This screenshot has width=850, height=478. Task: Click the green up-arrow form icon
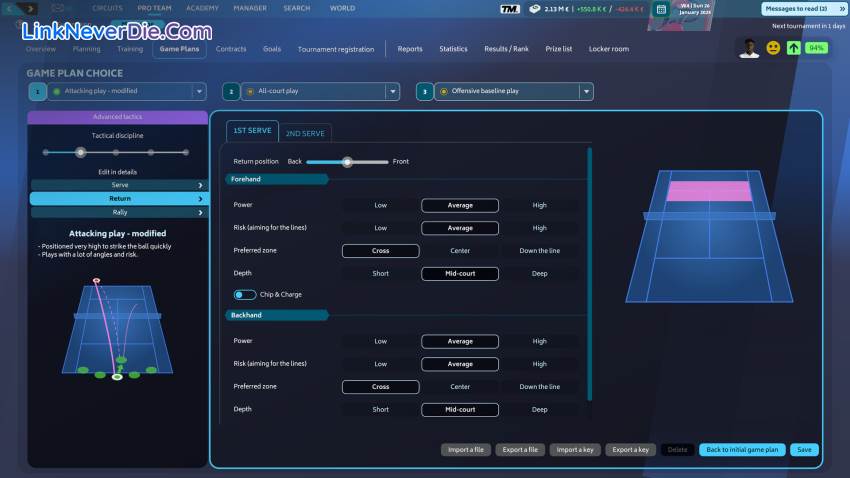pos(794,48)
